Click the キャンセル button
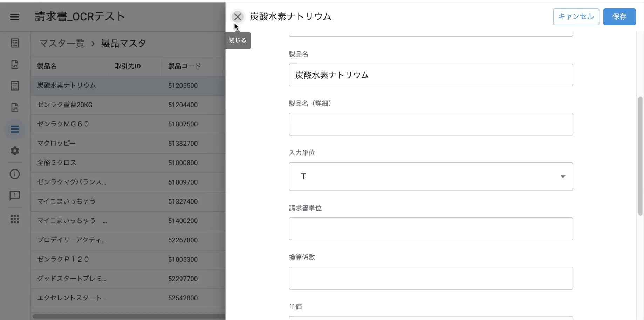This screenshot has width=644, height=320. coord(576,16)
